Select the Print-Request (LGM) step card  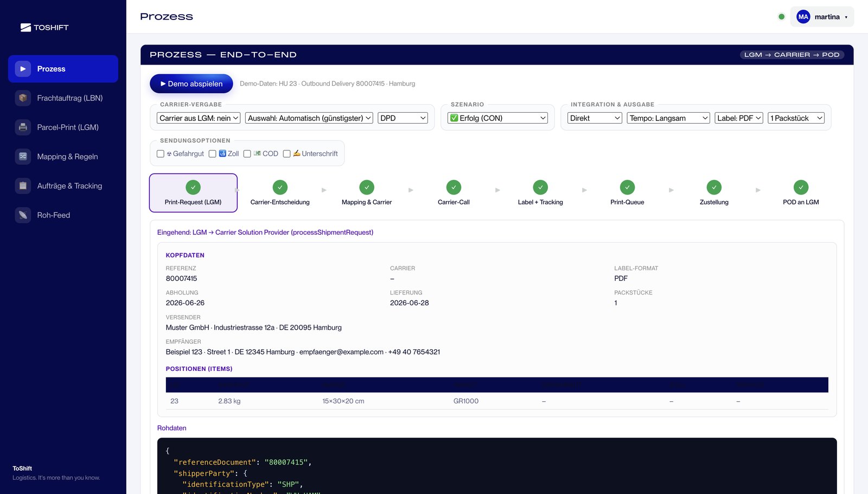click(193, 193)
